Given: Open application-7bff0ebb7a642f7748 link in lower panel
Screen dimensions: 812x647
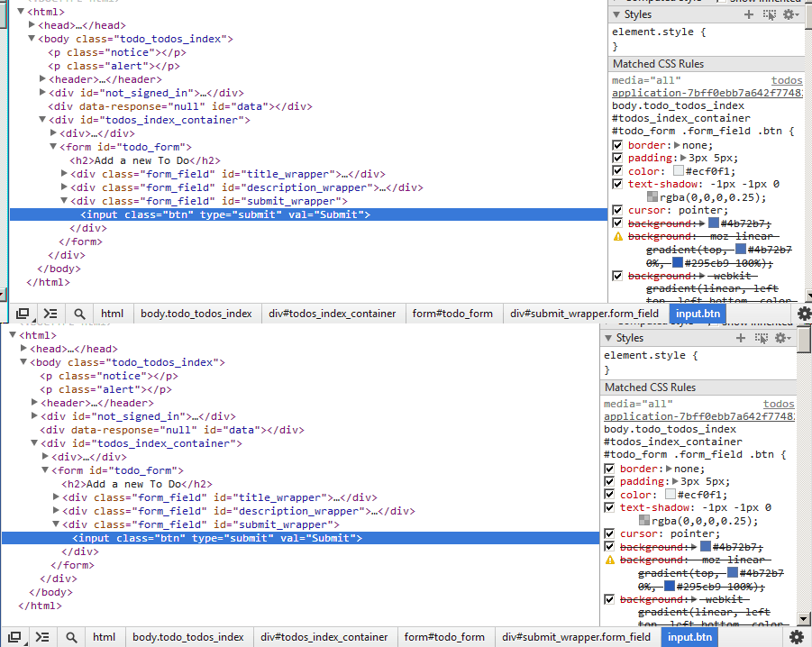Looking at the screenshot, I should tap(699, 416).
